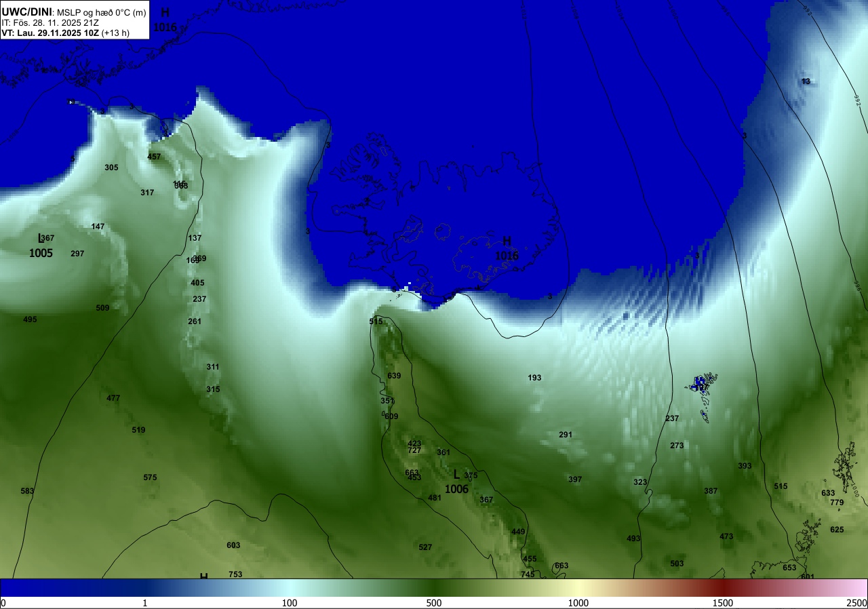The image size is (868, 609).
Task: Click the 500 tick label on the colour scale
Action: coord(434,603)
